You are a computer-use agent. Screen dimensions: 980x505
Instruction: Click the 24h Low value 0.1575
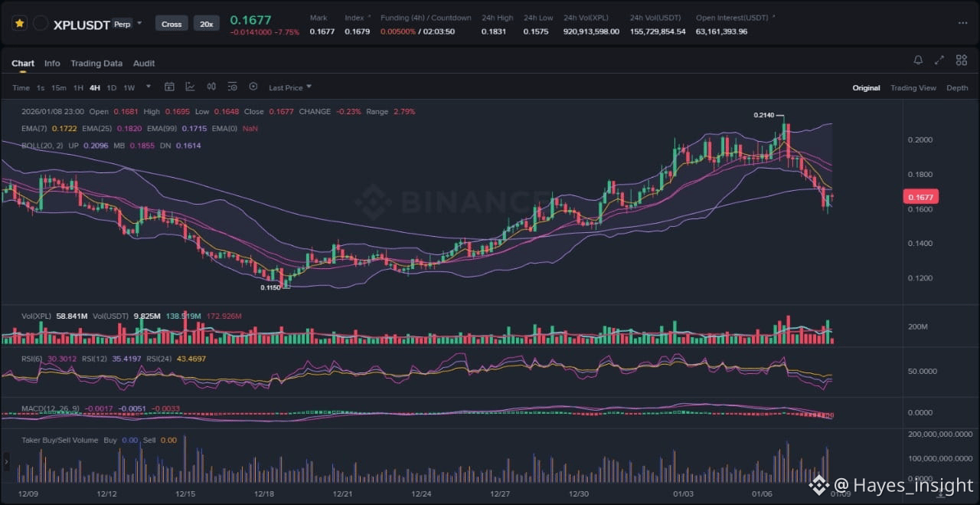pos(536,31)
